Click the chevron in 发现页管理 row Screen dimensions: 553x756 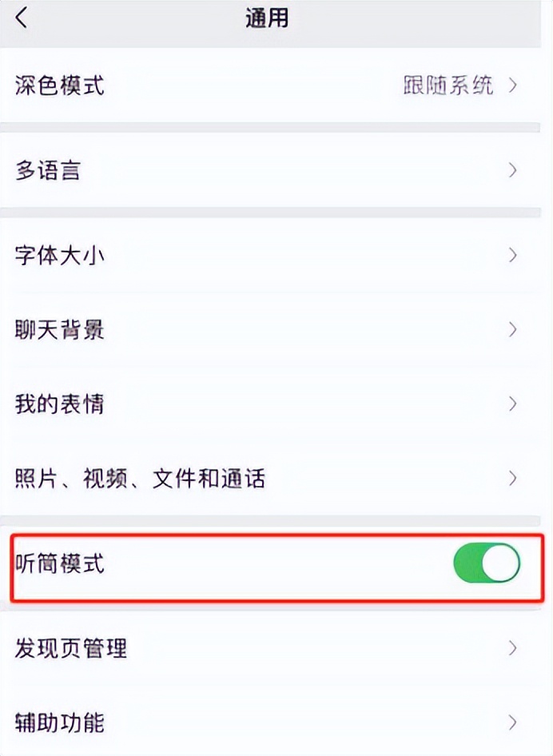513,648
